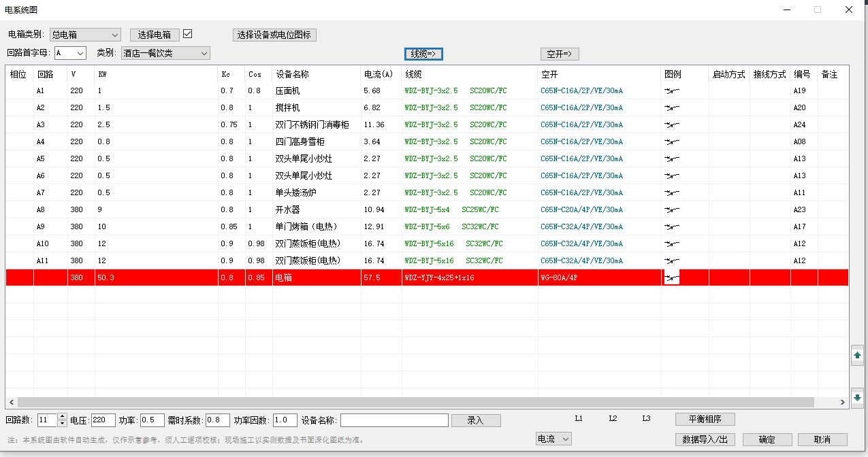Click the breaker symbol icon in row A11

(x=672, y=260)
